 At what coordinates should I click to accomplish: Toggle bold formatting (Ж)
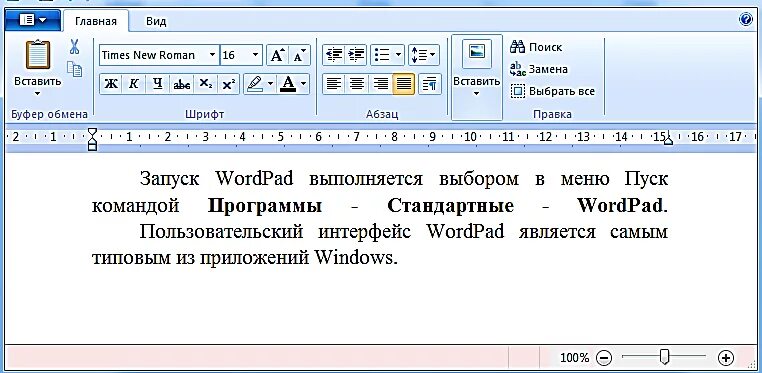coord(111,84)
